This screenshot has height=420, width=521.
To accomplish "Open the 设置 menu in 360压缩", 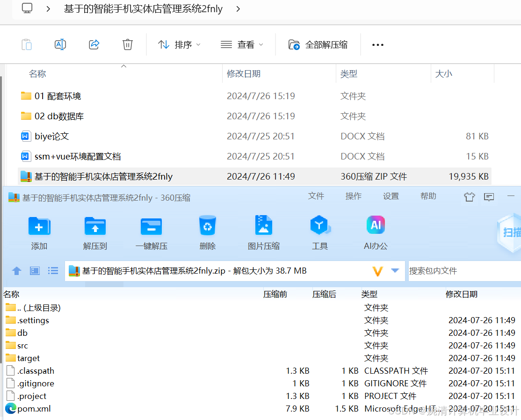I will (391, 196).
